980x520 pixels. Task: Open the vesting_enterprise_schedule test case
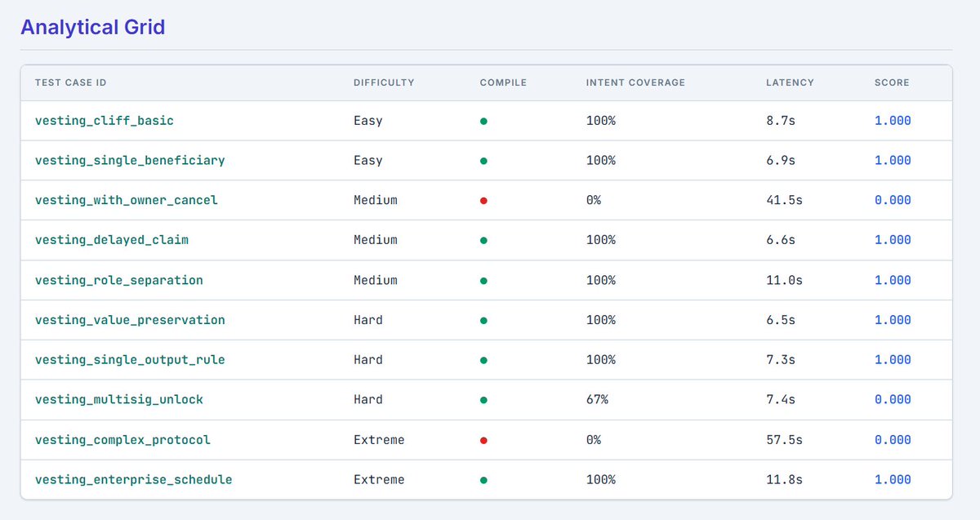[x=134, y=480]
